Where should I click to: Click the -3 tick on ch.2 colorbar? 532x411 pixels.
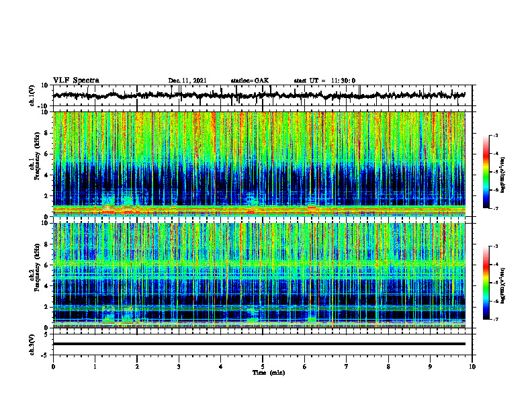pos(496,246)
